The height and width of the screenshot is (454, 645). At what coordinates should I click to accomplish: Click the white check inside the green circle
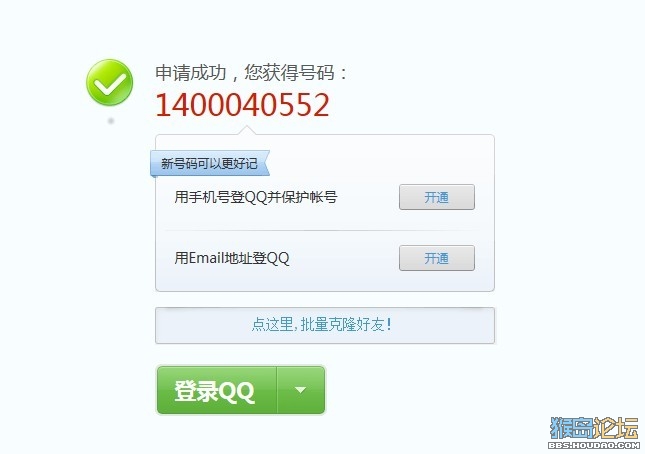109,83
